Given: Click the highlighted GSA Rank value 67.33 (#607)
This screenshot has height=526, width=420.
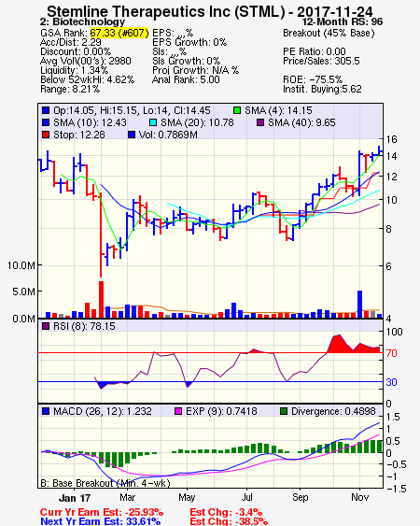Looking at the screenshot, I should pos(119,33).
